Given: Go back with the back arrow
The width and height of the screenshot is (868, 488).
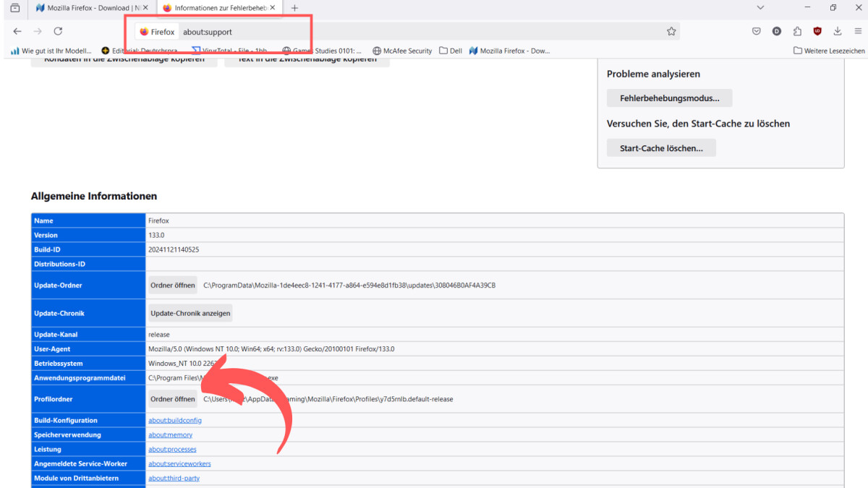Looking at the screenshot, I should click(17, 31).
